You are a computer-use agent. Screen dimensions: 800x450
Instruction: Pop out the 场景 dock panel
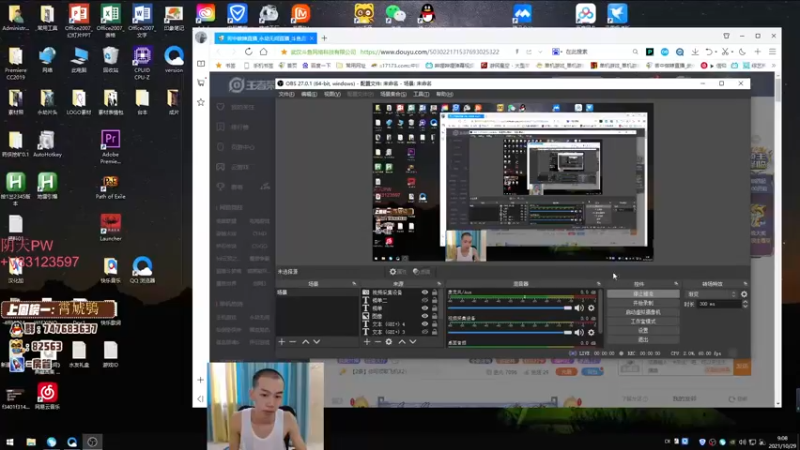click(354, 284)
